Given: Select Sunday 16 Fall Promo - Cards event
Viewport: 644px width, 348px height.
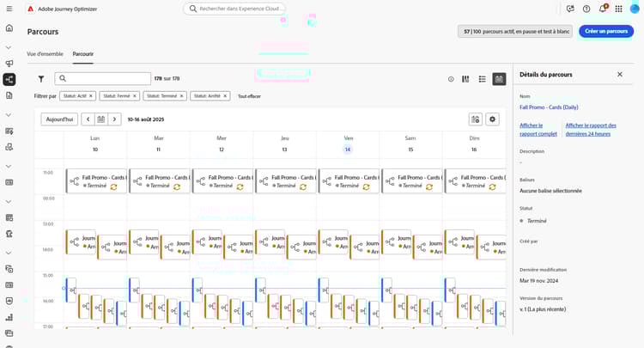Looking at the screenshot, I should tap(475, 180).
